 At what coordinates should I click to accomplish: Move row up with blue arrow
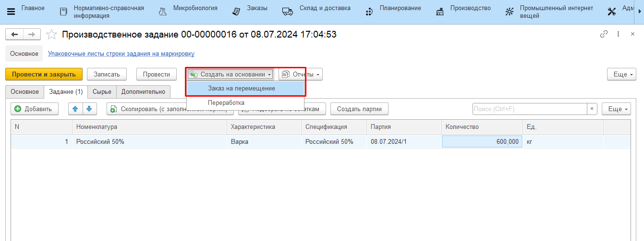75,109
